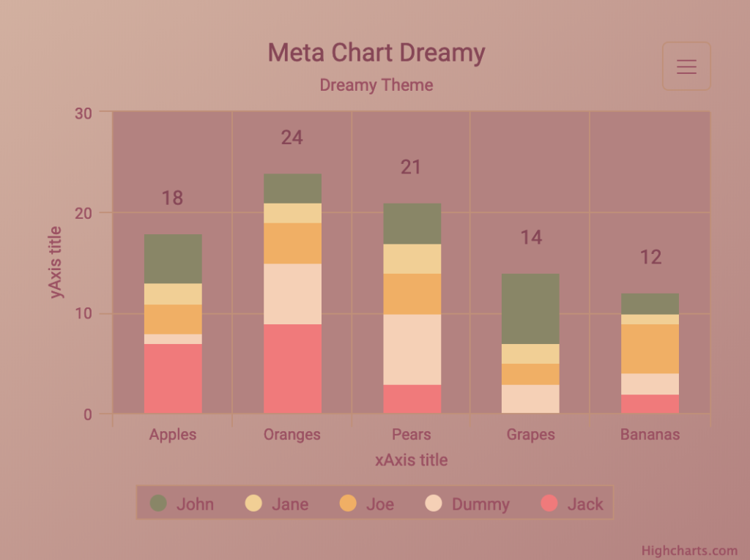Disable the Jack series legend label

(585, 504)
